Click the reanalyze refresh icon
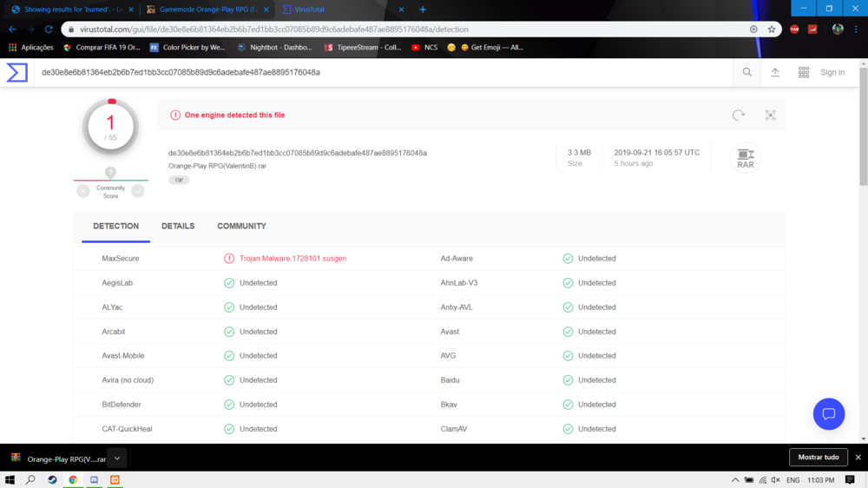 [x=739, y=115]
